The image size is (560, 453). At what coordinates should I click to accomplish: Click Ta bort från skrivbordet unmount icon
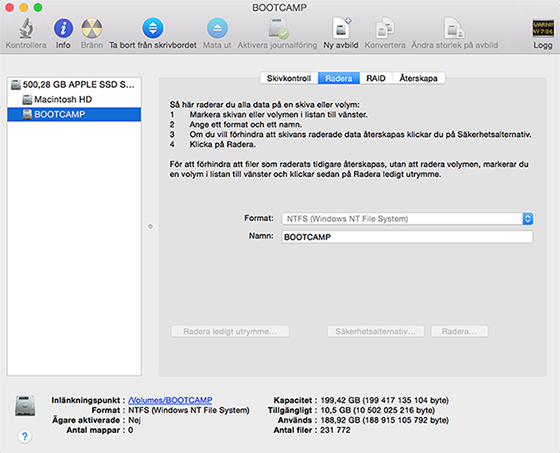point(153,28)
